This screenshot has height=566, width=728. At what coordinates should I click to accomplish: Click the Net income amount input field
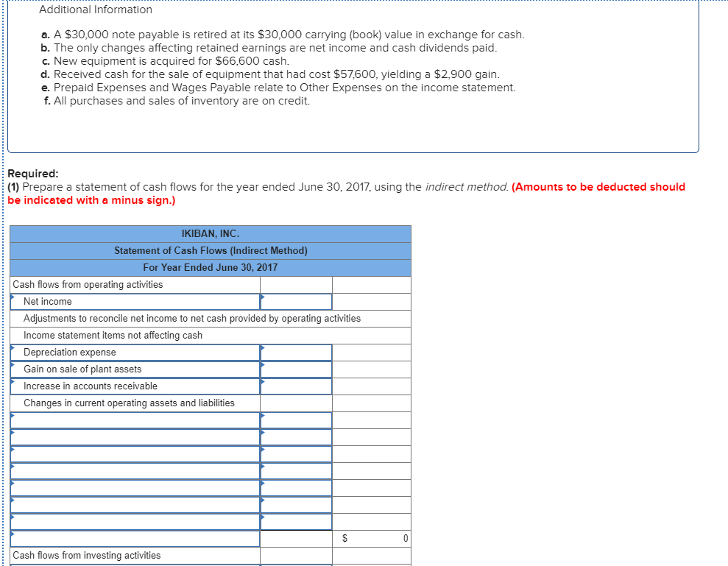pyautogui.click(x=296, y=301)
